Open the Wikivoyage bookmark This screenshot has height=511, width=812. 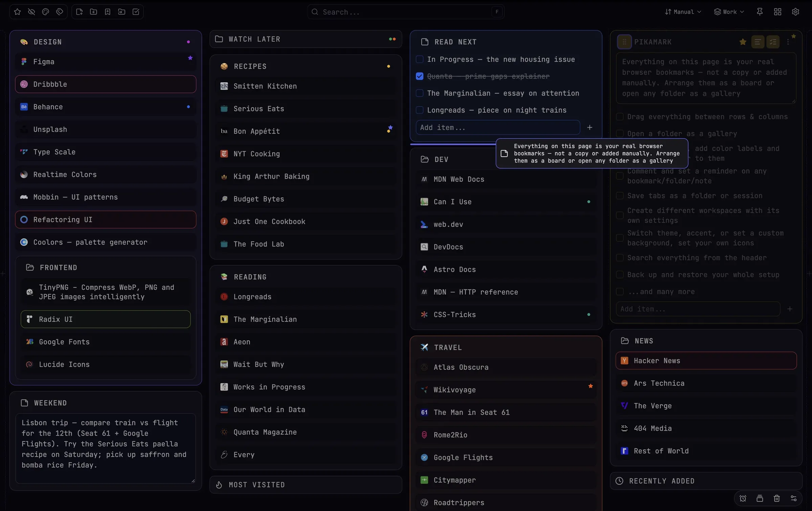pyautogui.click(x=506, y=390)
